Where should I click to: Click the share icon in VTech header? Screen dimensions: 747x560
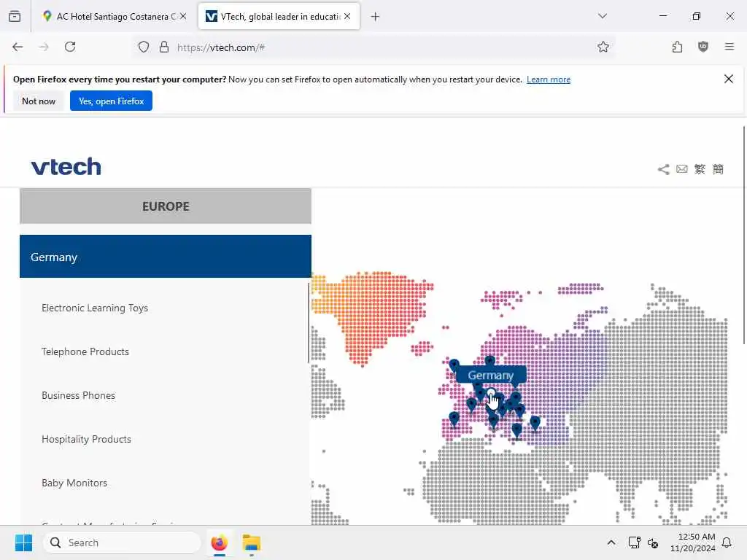point(663,169)
